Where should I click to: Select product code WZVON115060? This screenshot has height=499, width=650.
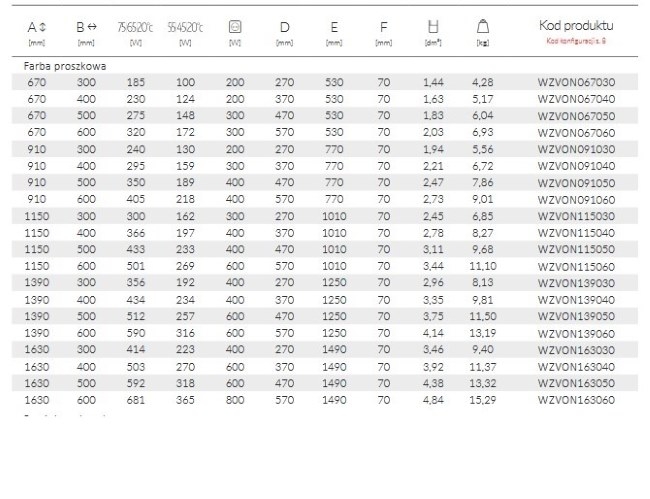[576, 267]
